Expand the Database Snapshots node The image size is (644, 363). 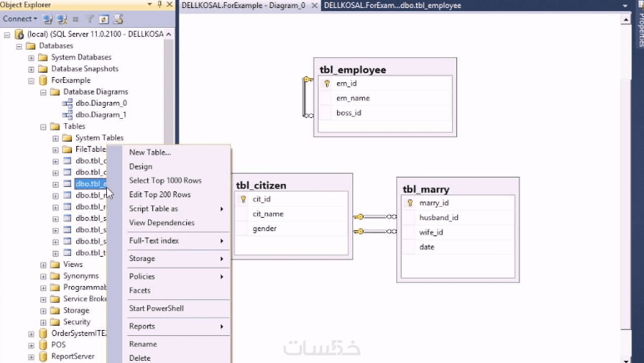[x=32, y=70]
